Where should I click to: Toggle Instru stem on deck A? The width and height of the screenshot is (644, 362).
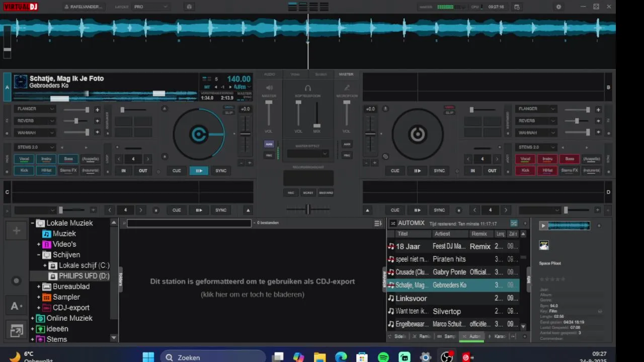point(46,159)
